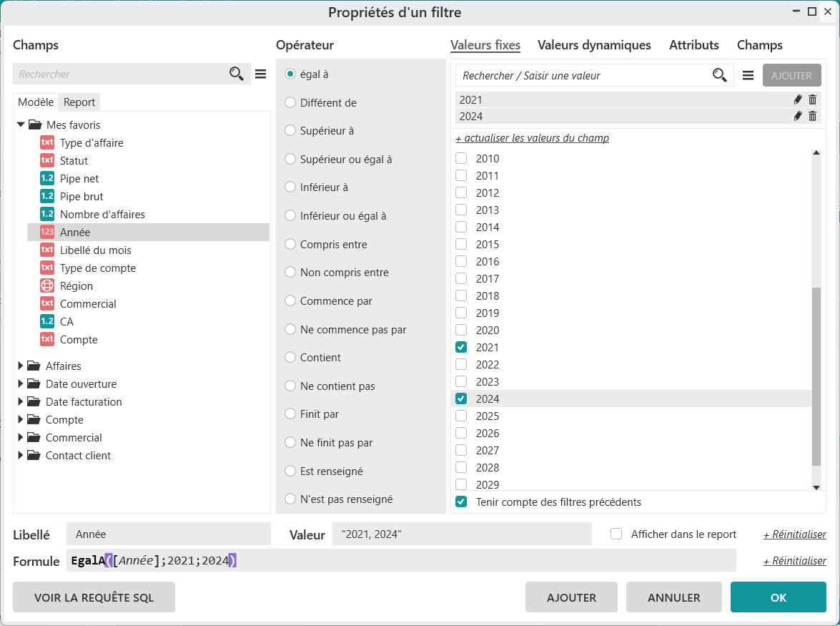Image resolution: width=840 pixels, height=626 pixels.
Task: Open the hamburger menu beside Champs search
Action: click(260, 74)
